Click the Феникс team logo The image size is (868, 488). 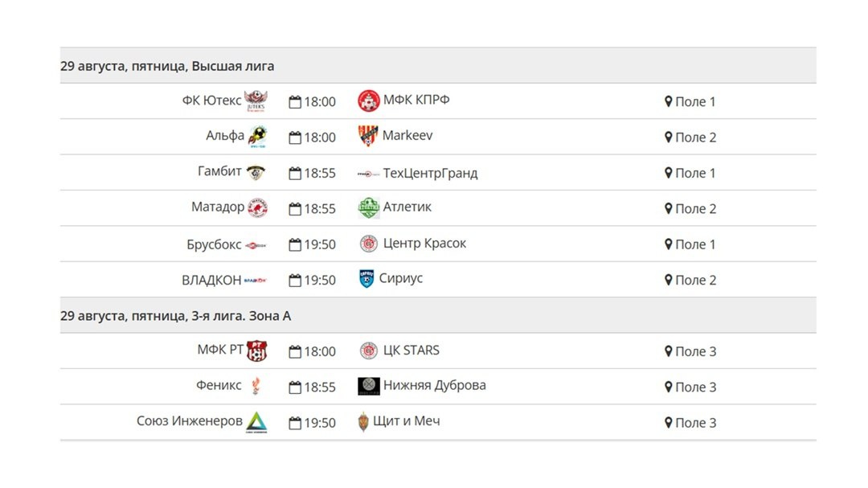256,386
